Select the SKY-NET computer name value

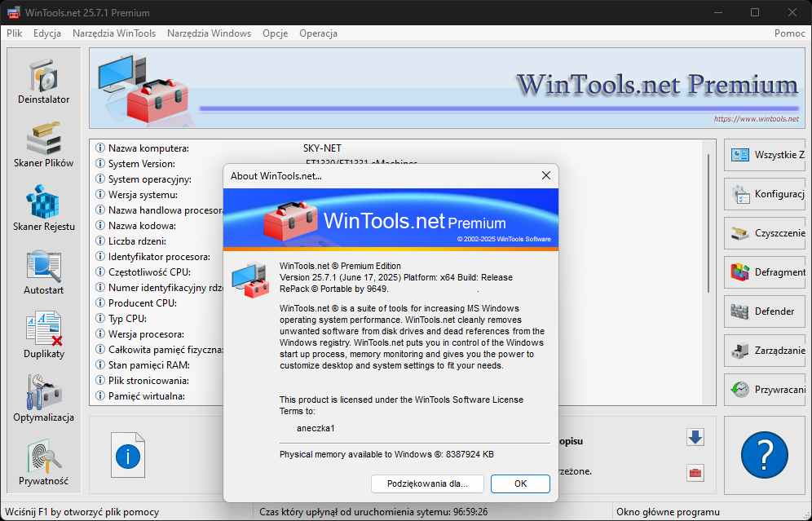click(x=322, y=148)
